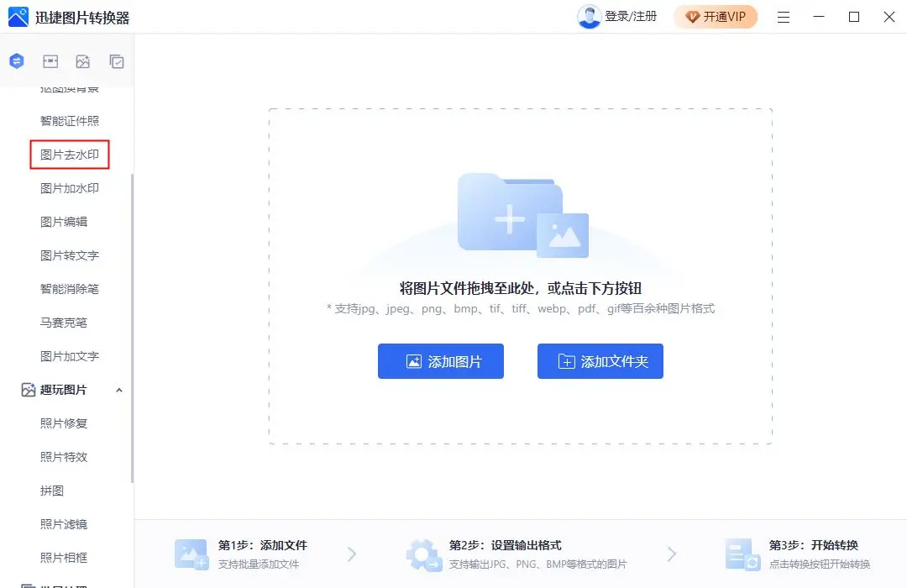Select the format conversion toolbar icon

pos(17,60)
